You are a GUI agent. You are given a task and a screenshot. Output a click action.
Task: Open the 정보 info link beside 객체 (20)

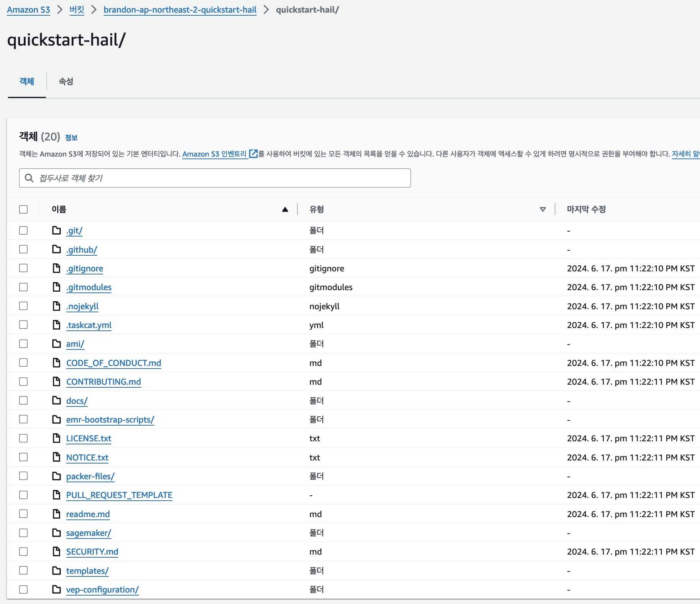[x=71, y=137]
